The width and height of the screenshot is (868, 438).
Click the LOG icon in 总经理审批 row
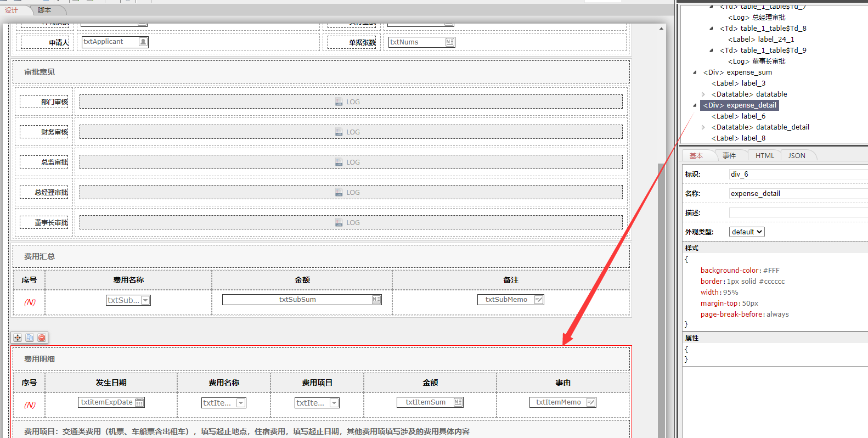coord(339,193)
